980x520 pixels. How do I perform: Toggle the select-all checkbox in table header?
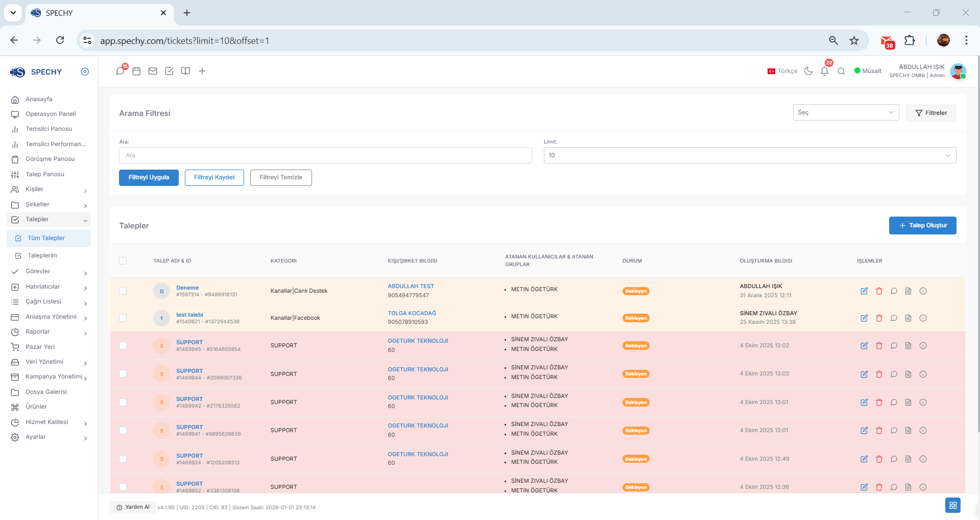123,261
